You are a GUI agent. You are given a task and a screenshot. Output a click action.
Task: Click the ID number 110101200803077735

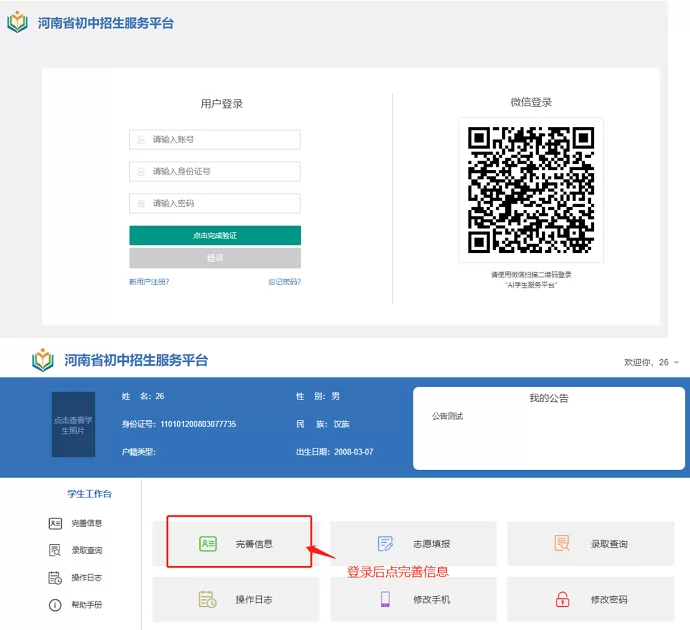pos(198,424)
